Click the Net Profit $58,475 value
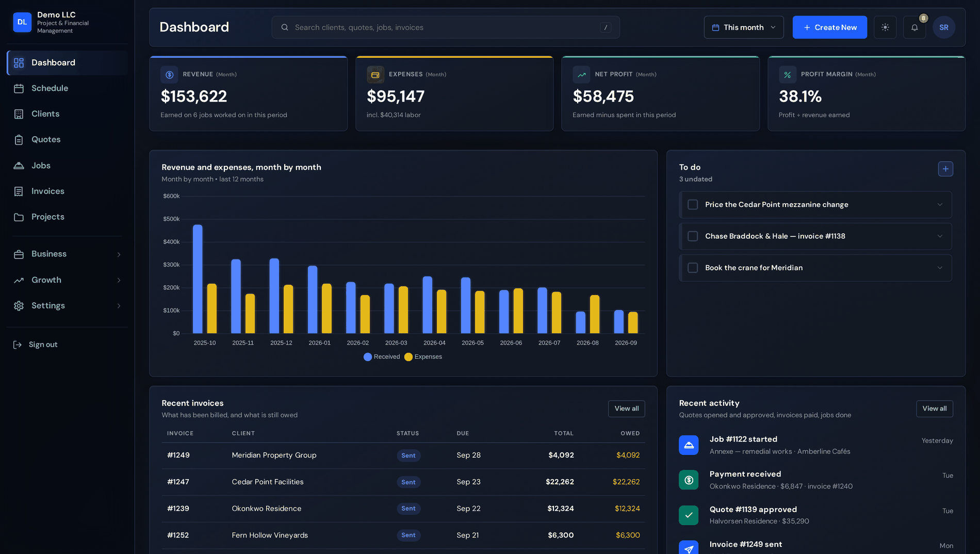The height and width of the screenshot is (554, 980). pyautogui.click(x=603, y=96)
